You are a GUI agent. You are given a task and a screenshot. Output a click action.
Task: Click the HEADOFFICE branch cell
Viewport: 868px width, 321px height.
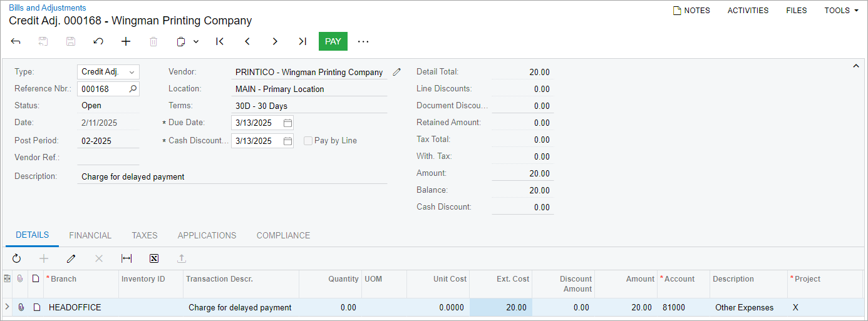[81, 307]
